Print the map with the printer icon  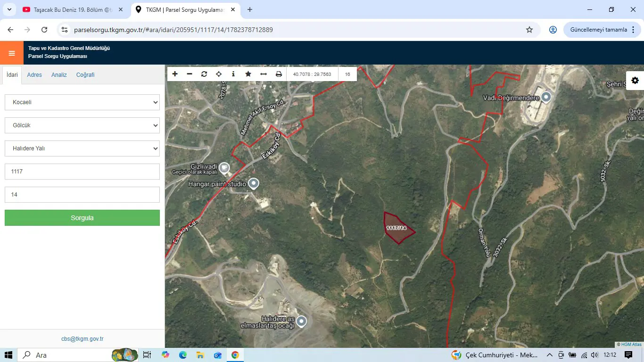279,74
